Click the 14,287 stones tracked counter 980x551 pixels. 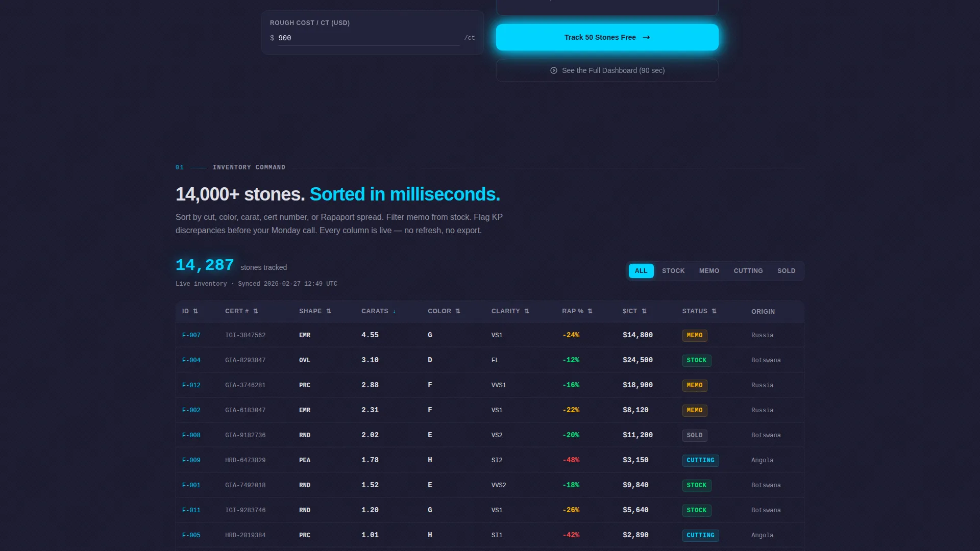(205, 265)
